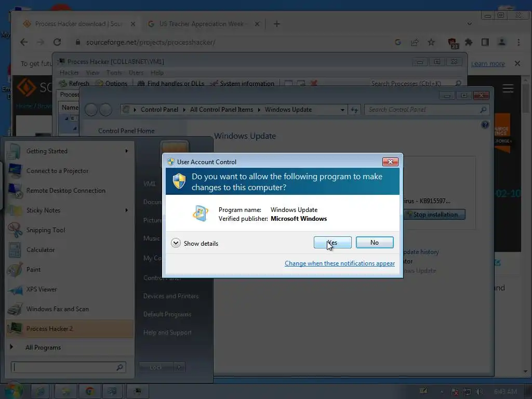Click the volume icon in system tray
Image resolution: width=532 pixels, height=399 pixels.
coord(480,392)
